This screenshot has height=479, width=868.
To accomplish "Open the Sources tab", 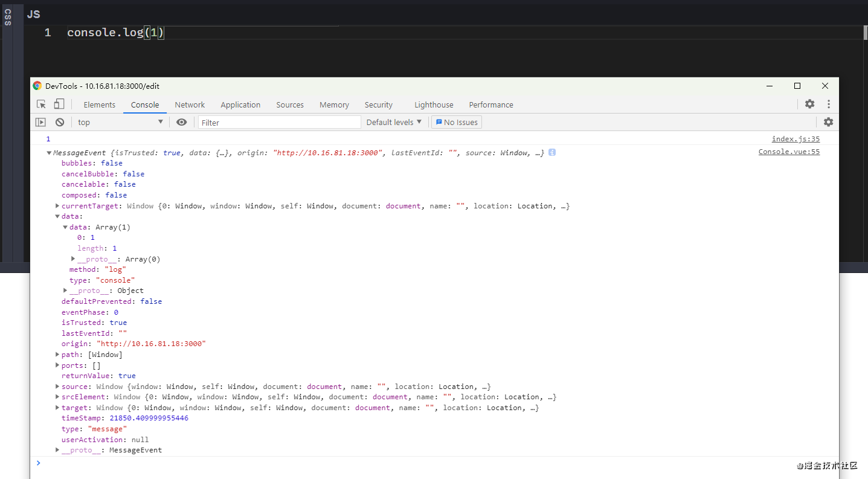I will click(290, 104).
